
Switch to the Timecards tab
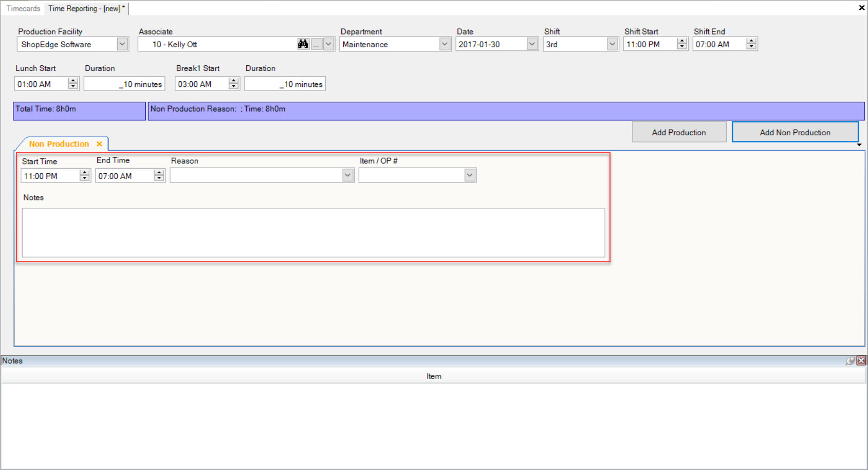click(x=23, y=9)
